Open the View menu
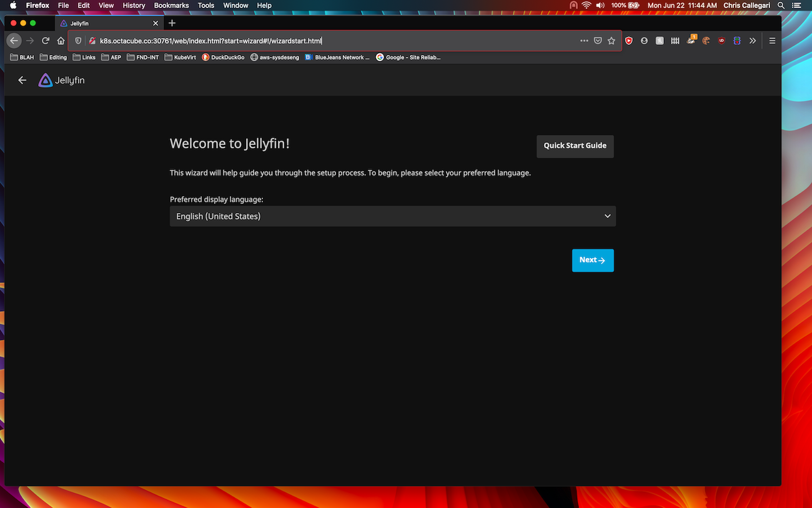The height and width of the screenshot is (508, 812). [x=106, y=5]
